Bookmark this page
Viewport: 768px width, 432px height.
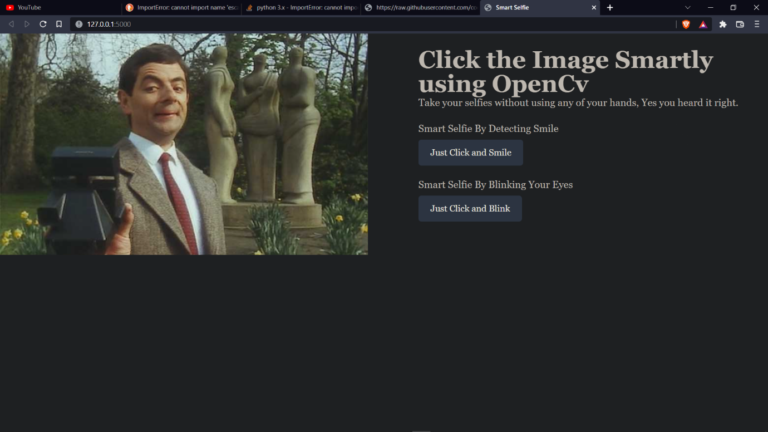point(59,24)
